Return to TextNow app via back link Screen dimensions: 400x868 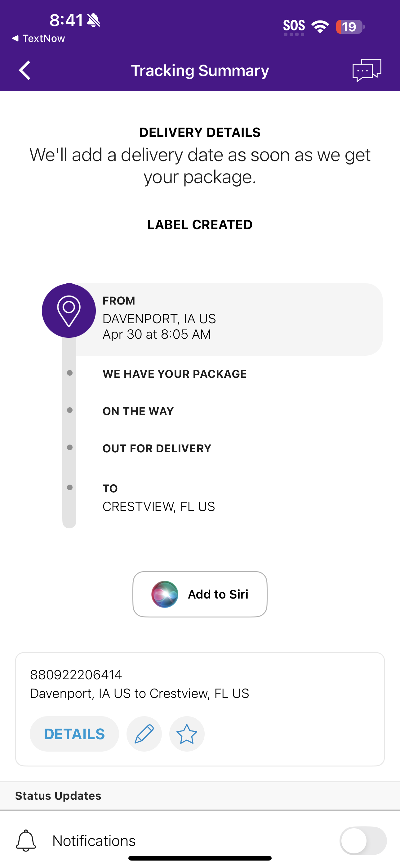38,38
